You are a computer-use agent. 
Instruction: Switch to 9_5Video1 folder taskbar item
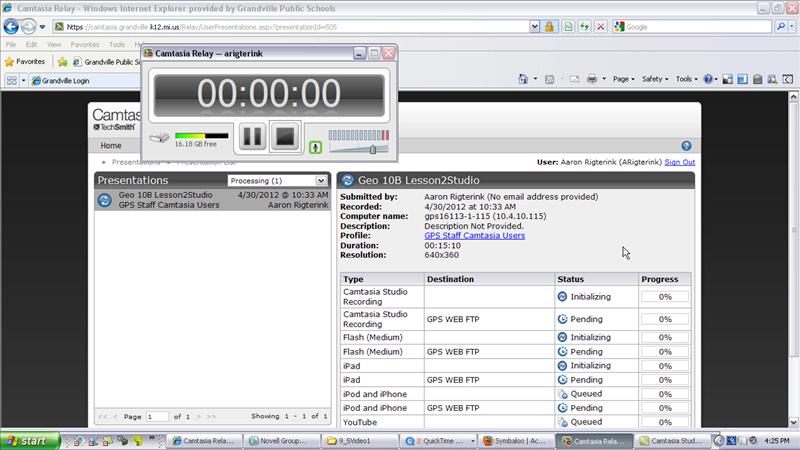[360, 441]
